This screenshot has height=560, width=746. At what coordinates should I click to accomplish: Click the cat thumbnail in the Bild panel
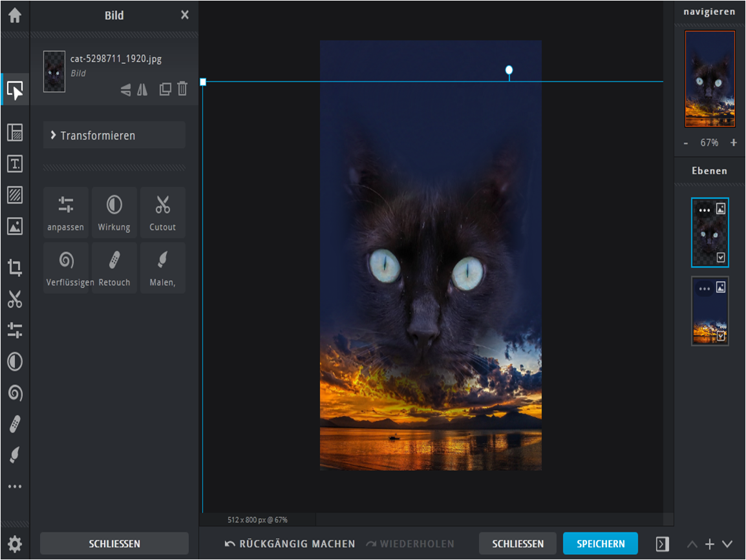(x=54, y=72)
